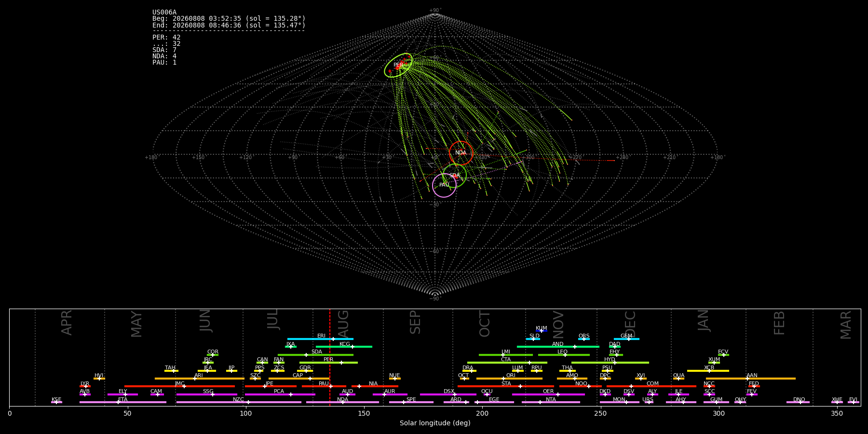The height and width of the screenshot is (434, 868).
Task: Click the red dashed current solar longitude line
Action: 330,357
